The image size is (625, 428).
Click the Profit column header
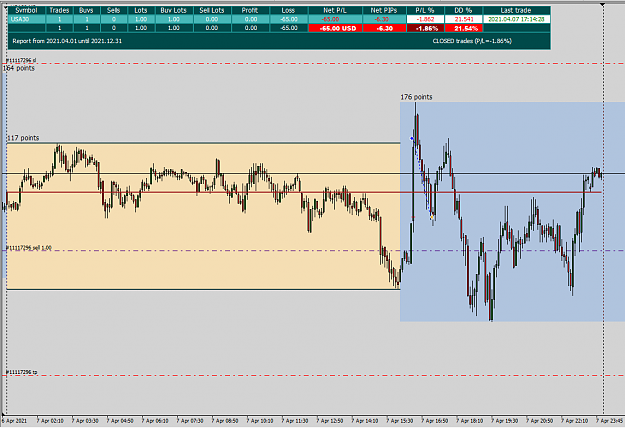click(250, 10)
